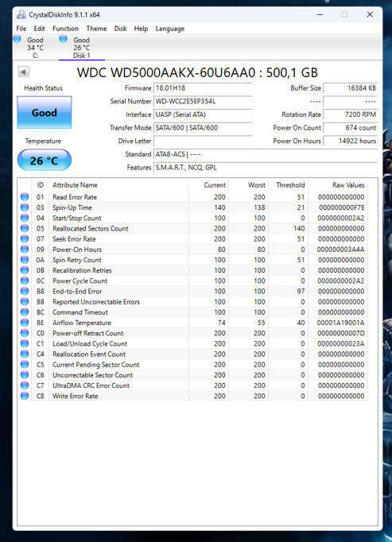Click the Serial Number field
Image resolution: width=392 pixels, height=542 pixels.
[x=203, y=101]
